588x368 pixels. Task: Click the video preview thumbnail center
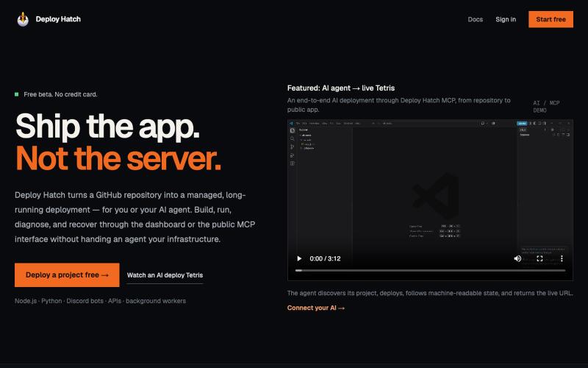click(x=430, y=199)
